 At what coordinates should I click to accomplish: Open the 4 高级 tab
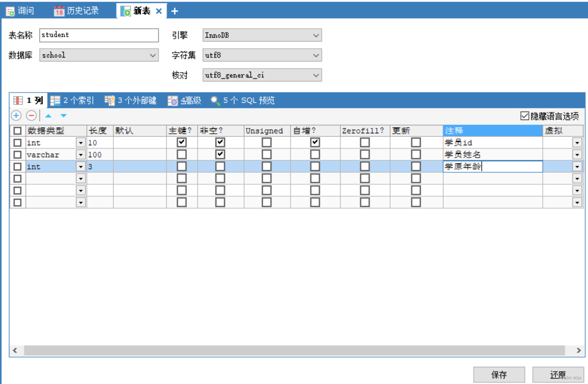[184, 101]
